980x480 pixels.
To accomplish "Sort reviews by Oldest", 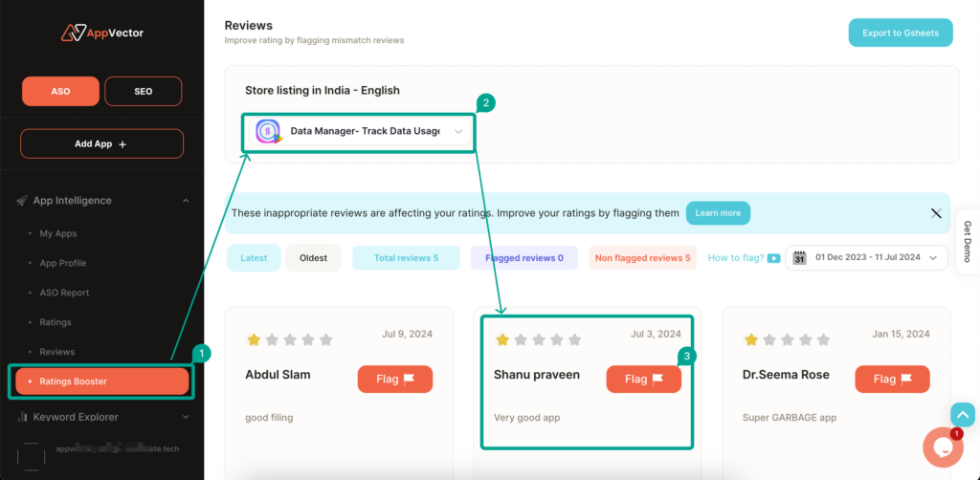I will tap(313, 258).
